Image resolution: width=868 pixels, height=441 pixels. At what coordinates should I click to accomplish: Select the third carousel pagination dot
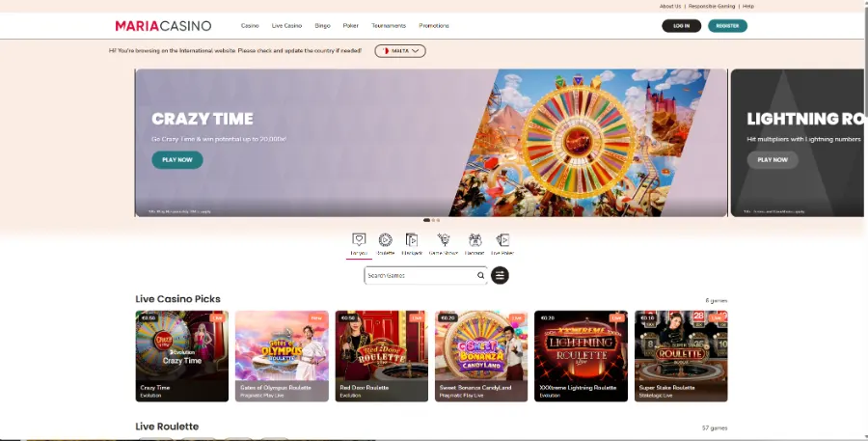pos(439,220)
